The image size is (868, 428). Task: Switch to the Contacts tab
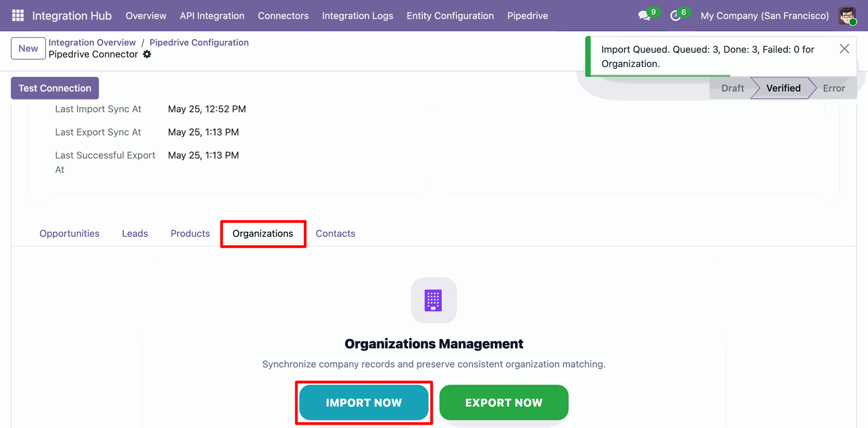[335, 233]
